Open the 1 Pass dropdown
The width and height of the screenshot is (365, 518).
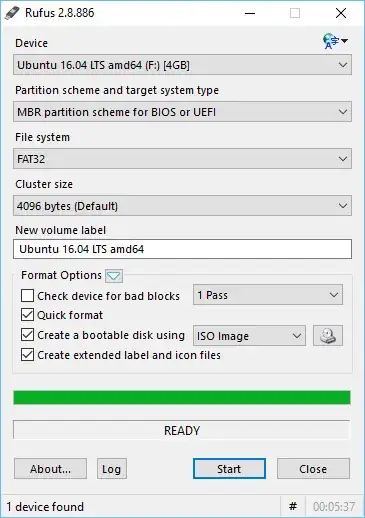coord(268,295)
